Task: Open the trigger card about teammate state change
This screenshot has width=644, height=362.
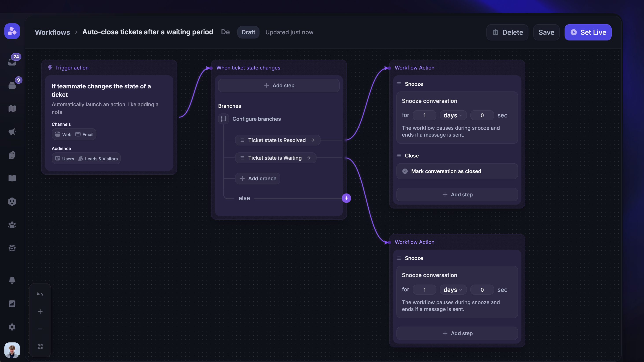Action: click(109, 123)
